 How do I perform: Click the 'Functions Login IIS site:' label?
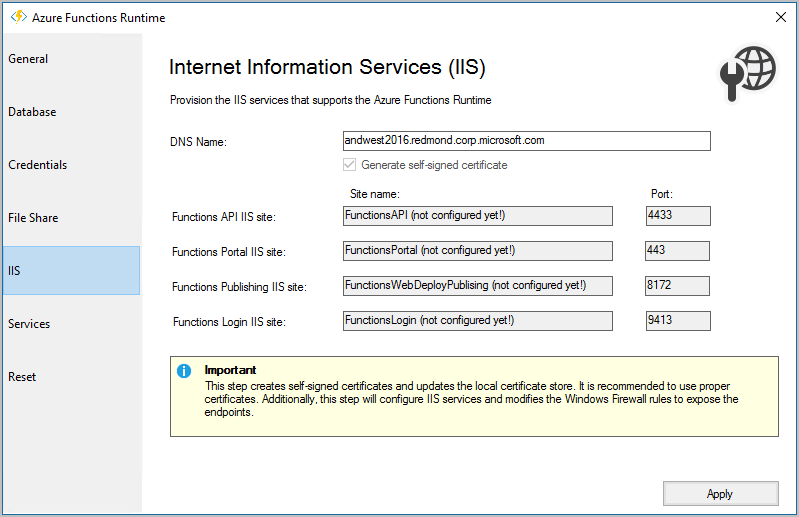(229, 322)
